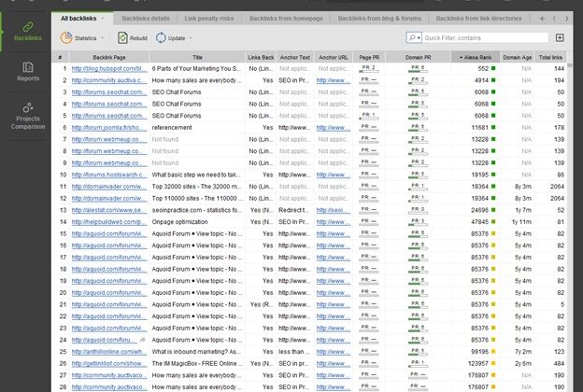Select title '6 Parts of Your Marketing You S...'
This screenshot has width=583, height=392.
(x=196, y=68)
